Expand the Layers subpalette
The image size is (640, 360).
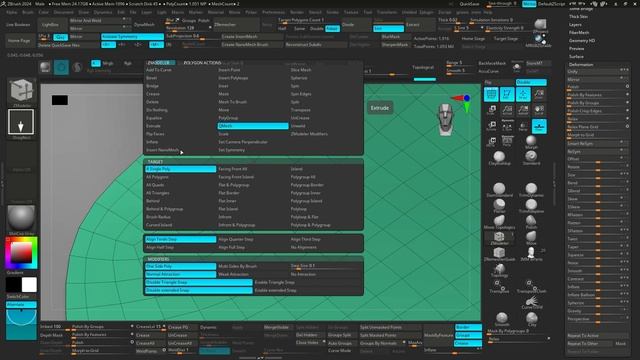(x=575, y=24)
